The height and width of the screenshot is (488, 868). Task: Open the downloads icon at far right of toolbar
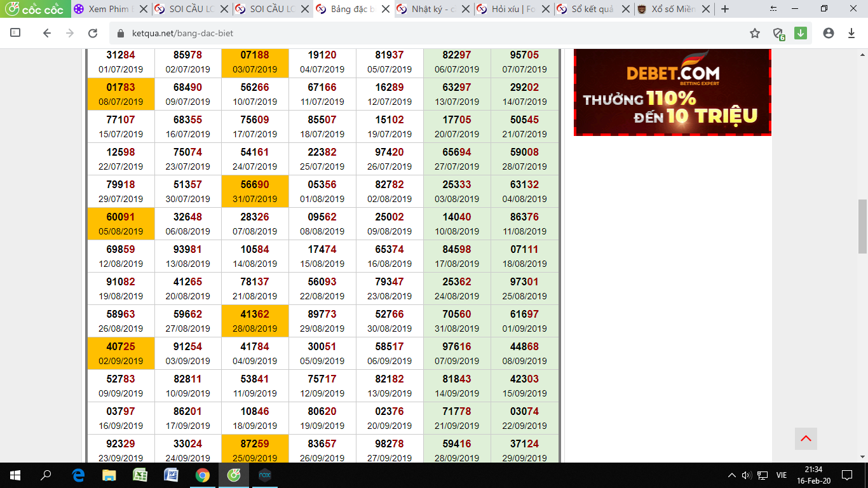pos(851,34)
